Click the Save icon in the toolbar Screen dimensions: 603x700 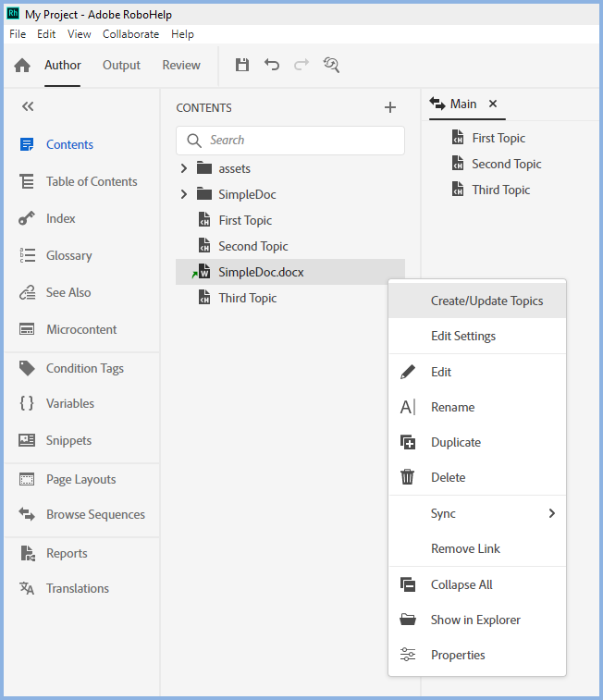pyautogui.click(x=242, y=65)
